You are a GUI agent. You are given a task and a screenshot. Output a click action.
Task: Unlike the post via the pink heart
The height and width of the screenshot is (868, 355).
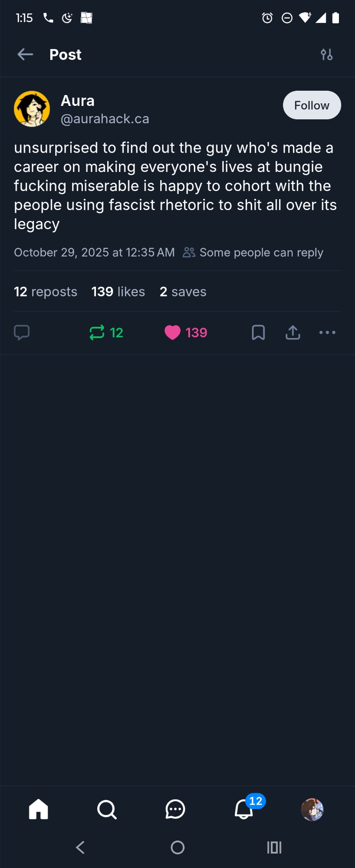coord(173,332)
